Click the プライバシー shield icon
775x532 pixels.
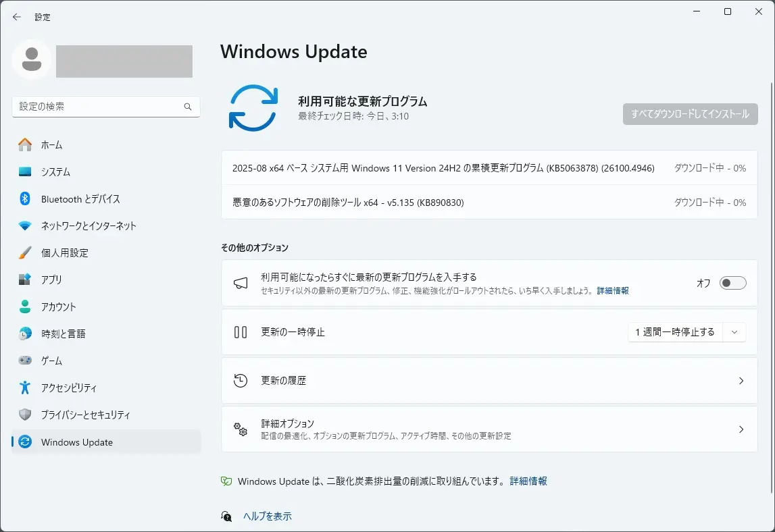(x=25, y=415)
